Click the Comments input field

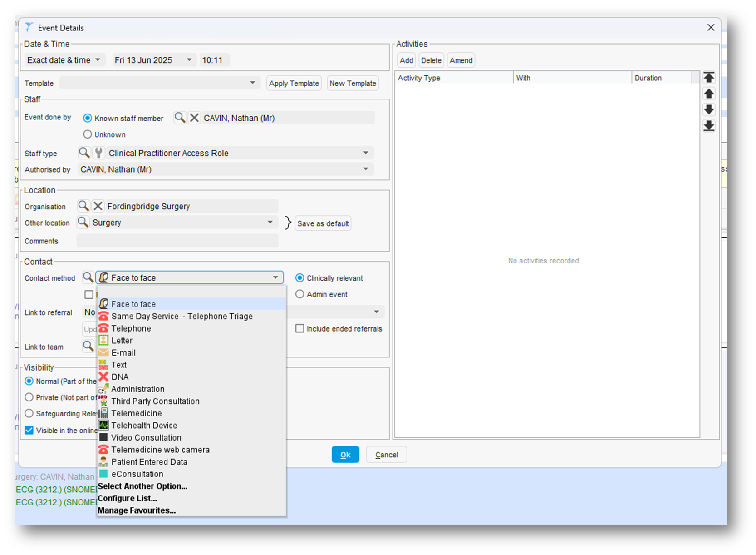click(x=177, y=241)
